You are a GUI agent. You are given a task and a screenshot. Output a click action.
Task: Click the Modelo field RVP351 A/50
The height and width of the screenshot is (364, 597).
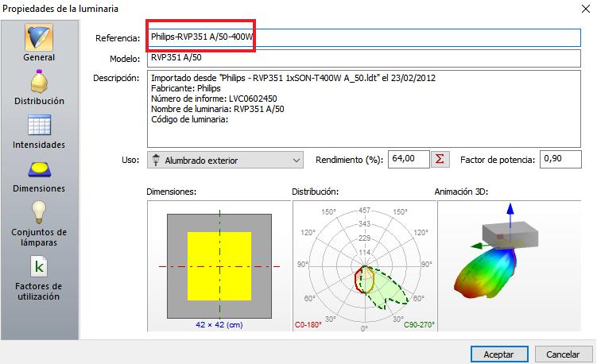(363, 58)
